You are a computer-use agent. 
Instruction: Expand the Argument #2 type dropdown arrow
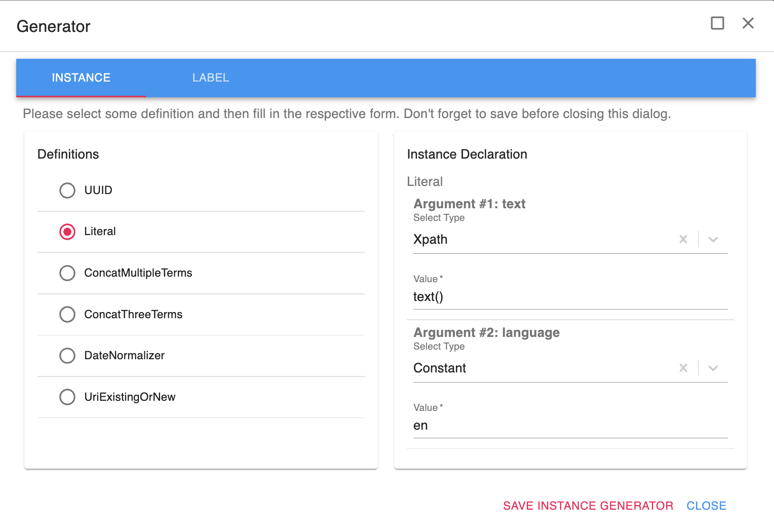[713, 368]
